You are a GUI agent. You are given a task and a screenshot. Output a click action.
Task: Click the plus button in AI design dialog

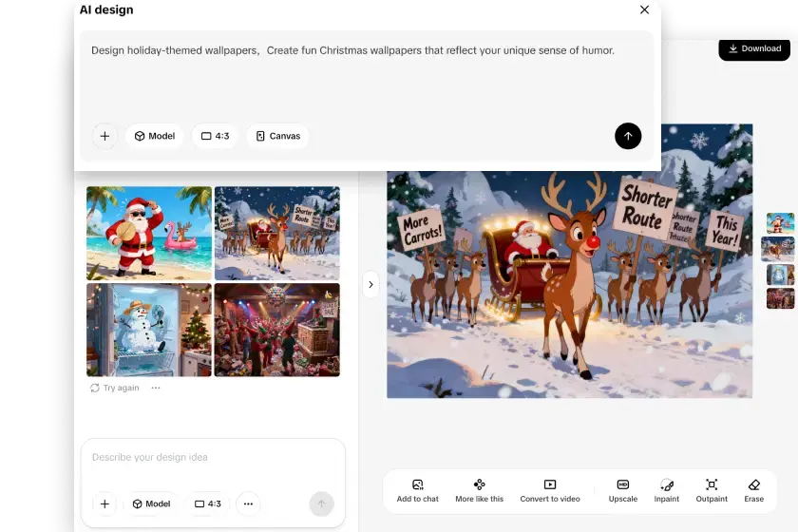click(104, 136)
